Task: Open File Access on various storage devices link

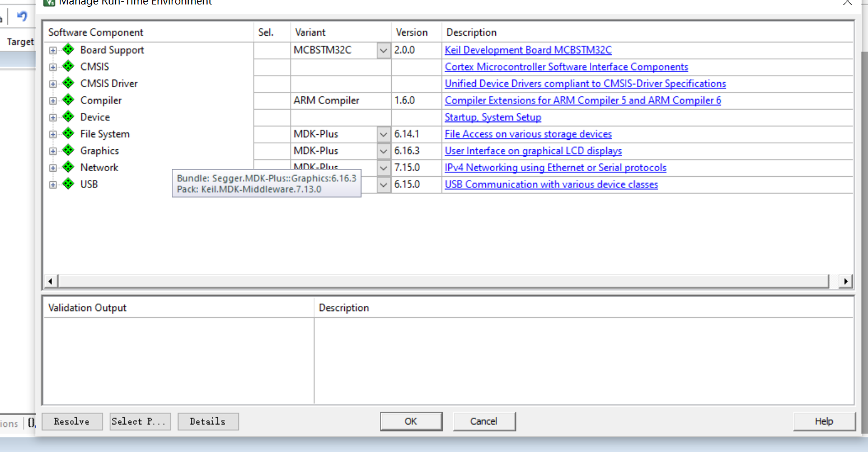Action: point(528,134)
